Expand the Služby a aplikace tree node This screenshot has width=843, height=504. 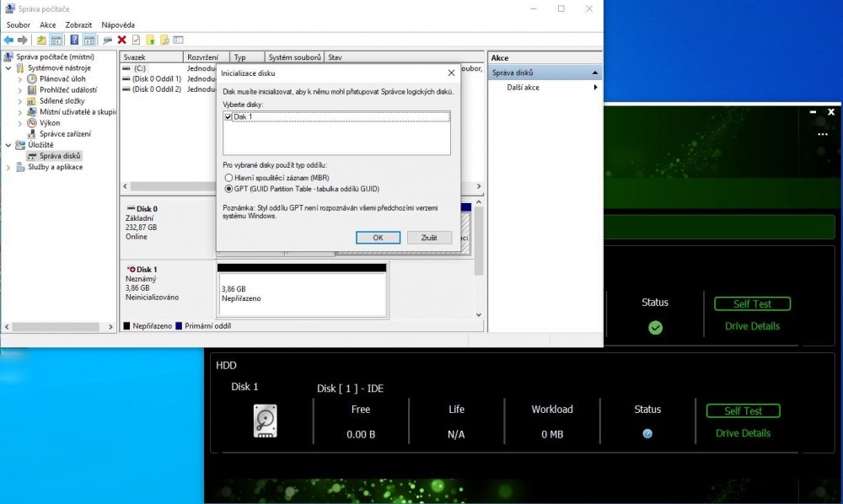point(8,167)
